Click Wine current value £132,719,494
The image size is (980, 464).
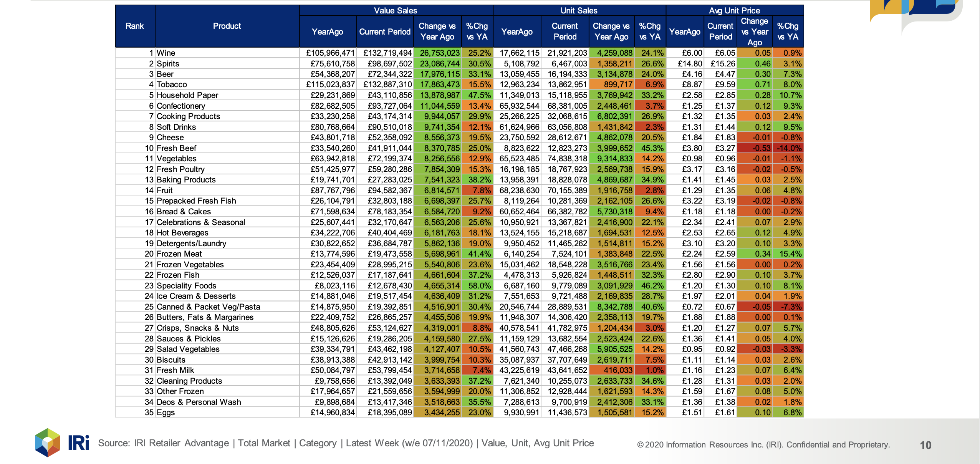tap(385, 53)
